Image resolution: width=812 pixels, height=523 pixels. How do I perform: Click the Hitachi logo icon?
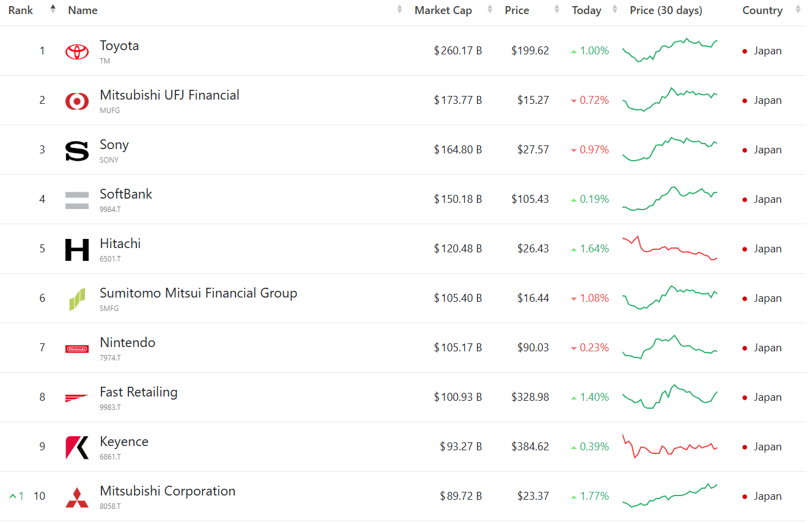[77, 249]
